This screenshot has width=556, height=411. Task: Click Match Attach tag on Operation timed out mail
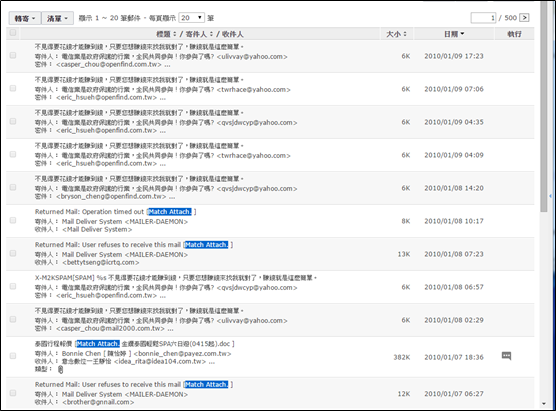click(x=169, y=212)
